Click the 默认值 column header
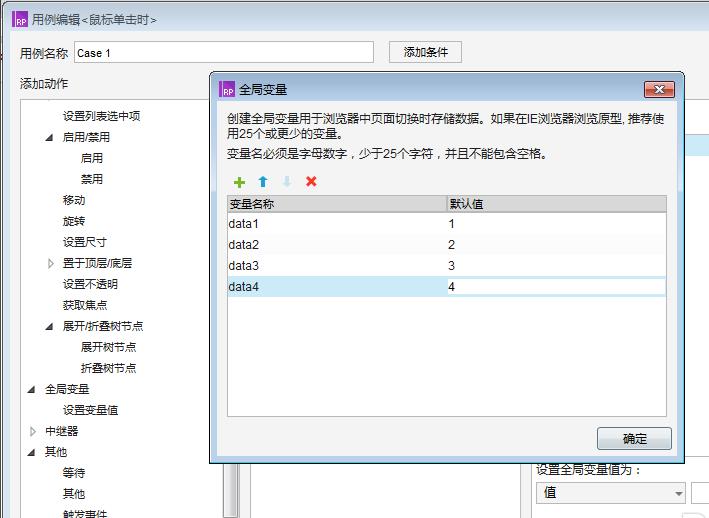This screenshot has height=518, width=709. (557, 204)
